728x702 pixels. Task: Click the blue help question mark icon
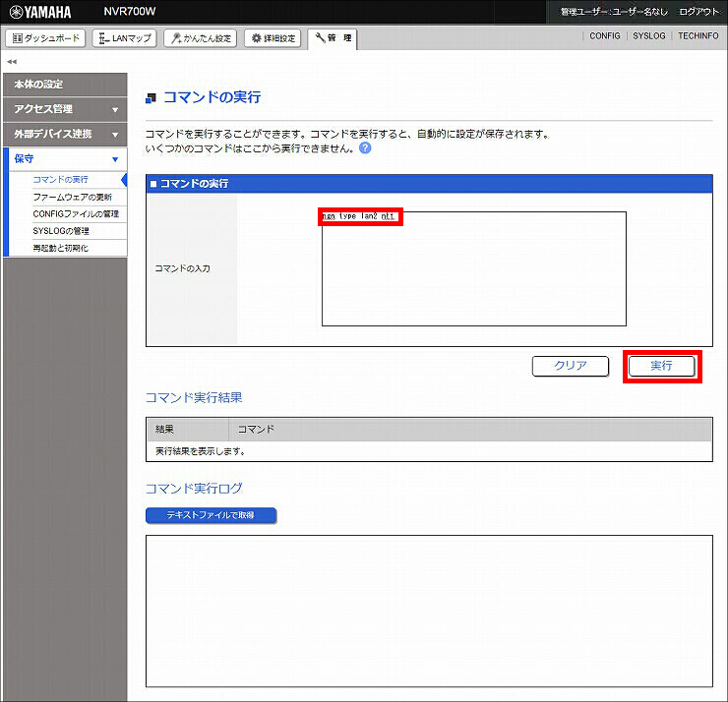[x=365, y=148]
